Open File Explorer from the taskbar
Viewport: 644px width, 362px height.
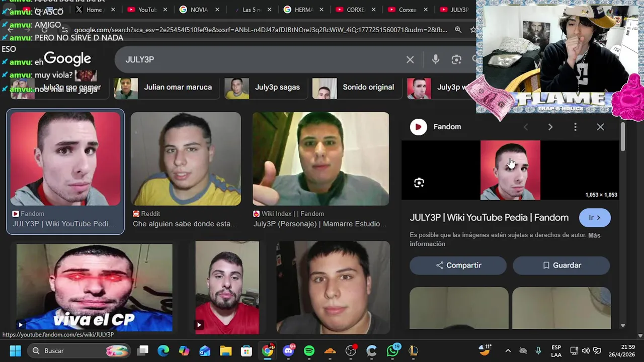225,350
